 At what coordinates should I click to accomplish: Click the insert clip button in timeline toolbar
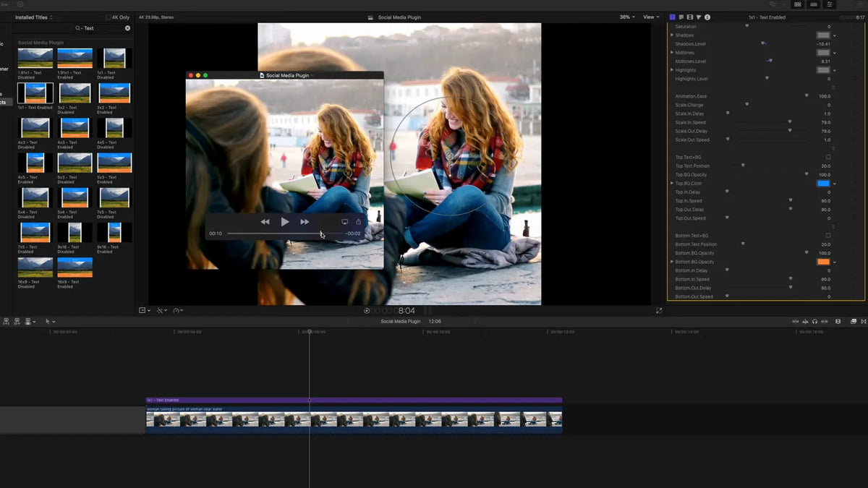pyautogui.click(x=17, y=321)
